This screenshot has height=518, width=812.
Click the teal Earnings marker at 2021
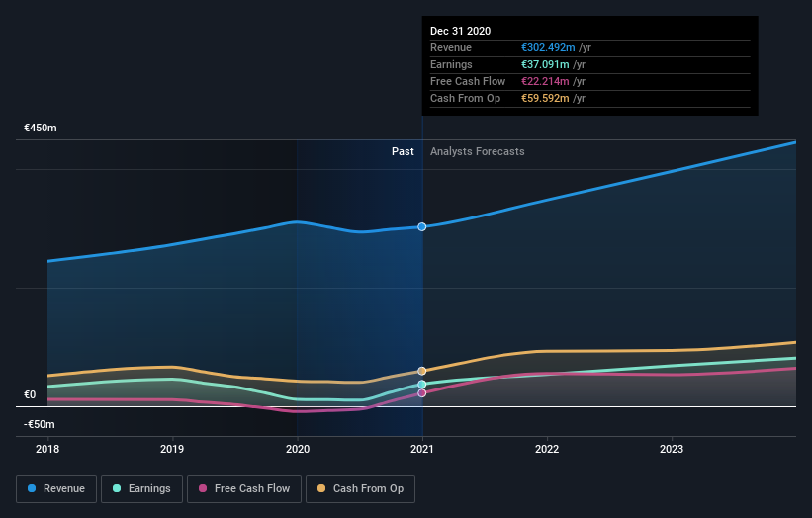point(422,384)
